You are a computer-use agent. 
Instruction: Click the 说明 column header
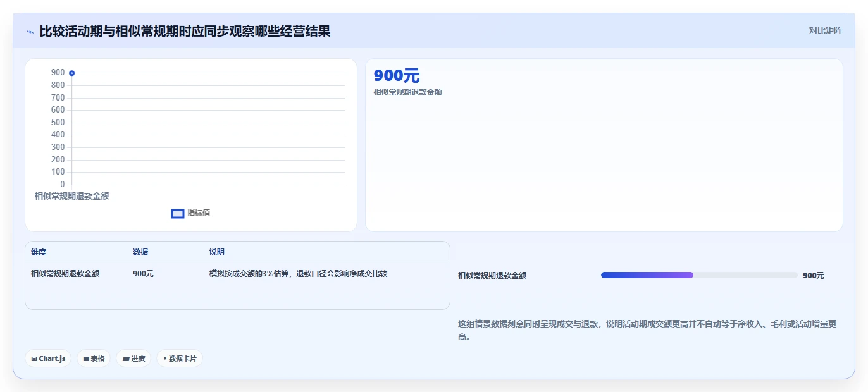click(217, 252)
